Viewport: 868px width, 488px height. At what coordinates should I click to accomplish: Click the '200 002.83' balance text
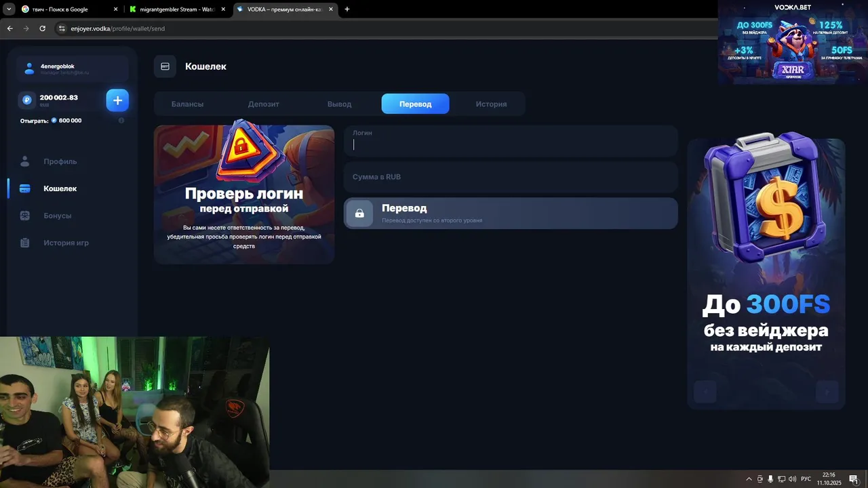[59, 98]
